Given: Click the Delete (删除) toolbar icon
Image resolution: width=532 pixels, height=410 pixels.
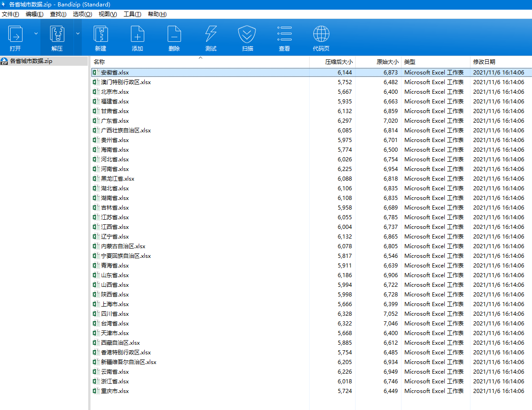Looking at the screenshot, I should tap(174, 34).
